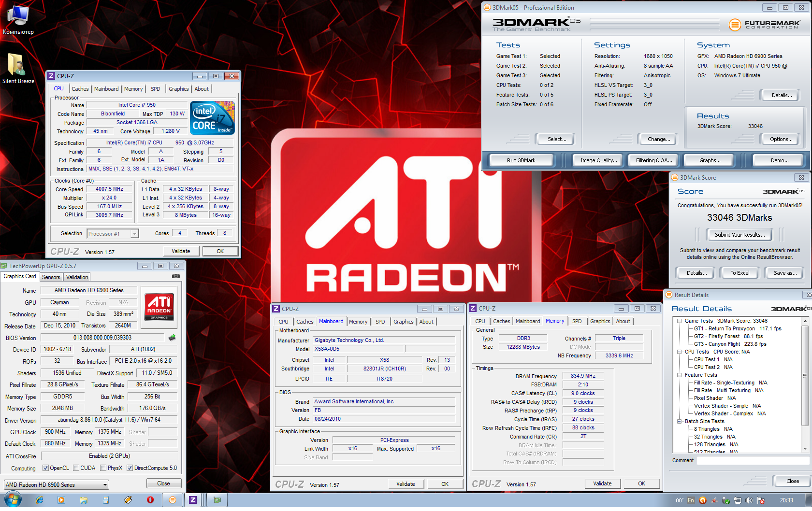Select GT3 - Canyon Flight tree row
The width and height of the screenshot is (812, 511).
tap(730, 344)
